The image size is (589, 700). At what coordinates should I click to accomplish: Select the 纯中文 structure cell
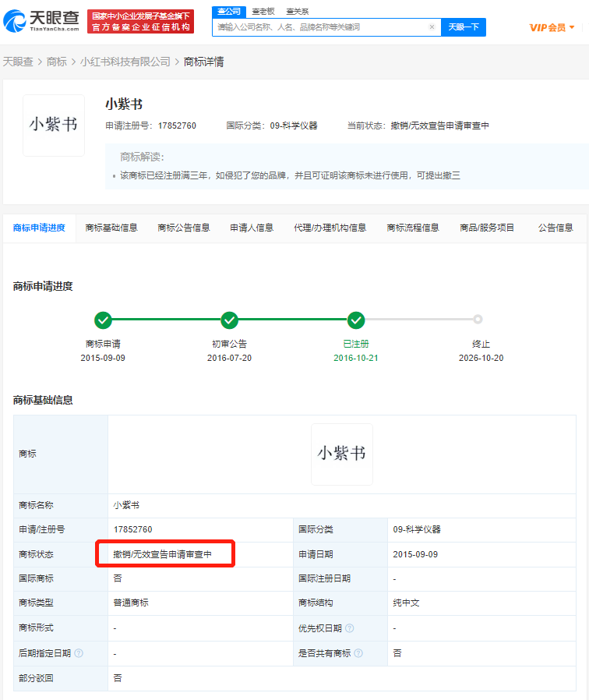(x=482, y=603)
